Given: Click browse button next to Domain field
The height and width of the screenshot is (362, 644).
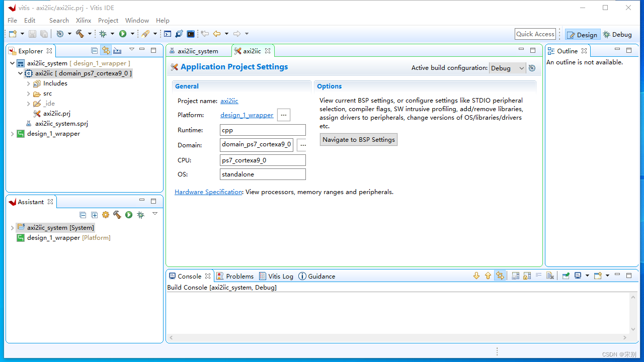Looking at the screenshot, I should point(302,145).
